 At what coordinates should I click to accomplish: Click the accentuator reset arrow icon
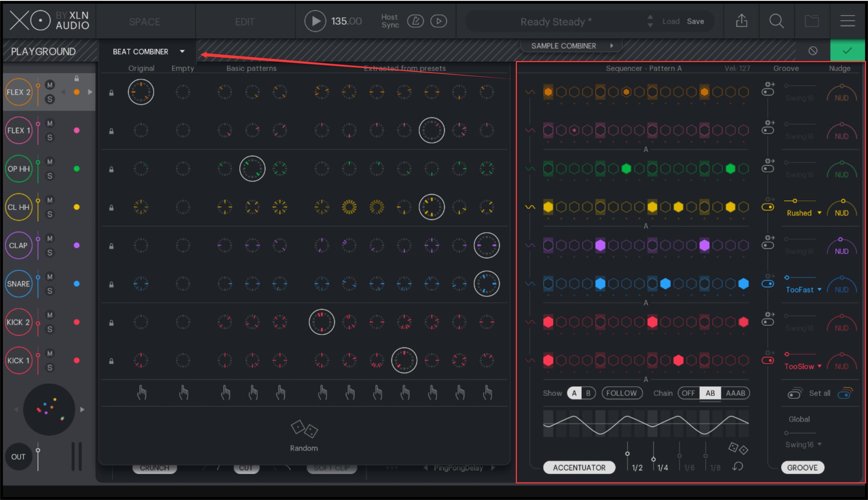[737, 466]
